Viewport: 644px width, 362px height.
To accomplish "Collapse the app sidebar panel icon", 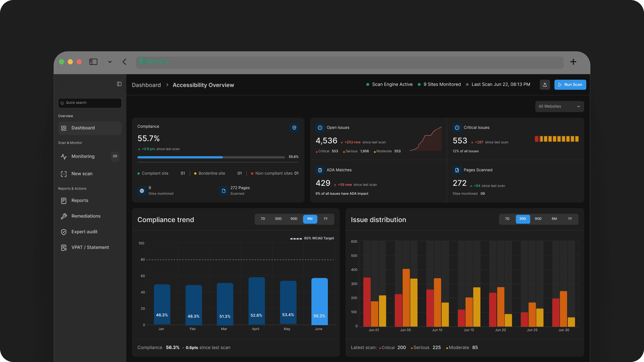I will pyautogui.click(x=119, y=84).
